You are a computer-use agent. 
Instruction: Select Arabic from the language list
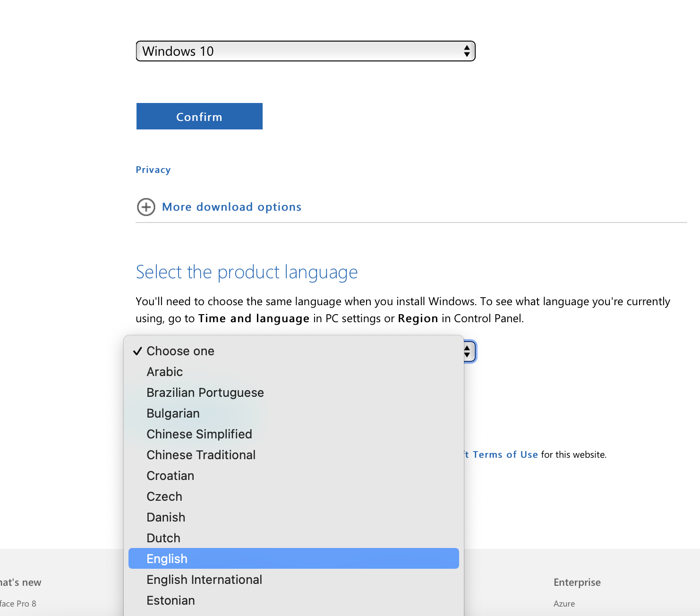[x=294, y=372]
